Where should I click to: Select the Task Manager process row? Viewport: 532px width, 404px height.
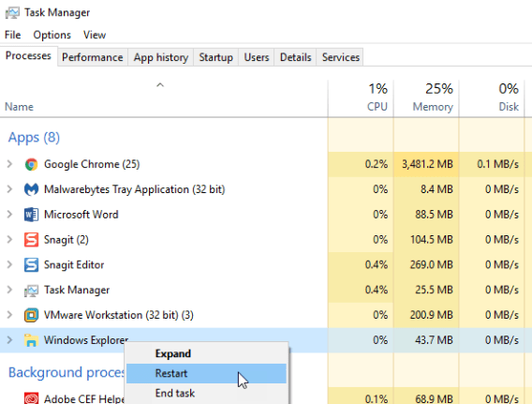266,290
